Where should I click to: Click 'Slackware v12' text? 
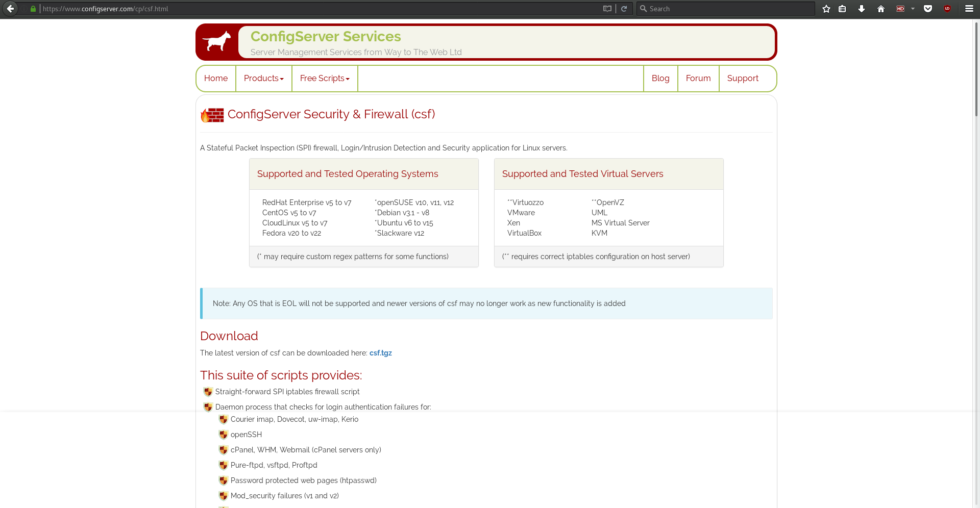click(400, 233)
